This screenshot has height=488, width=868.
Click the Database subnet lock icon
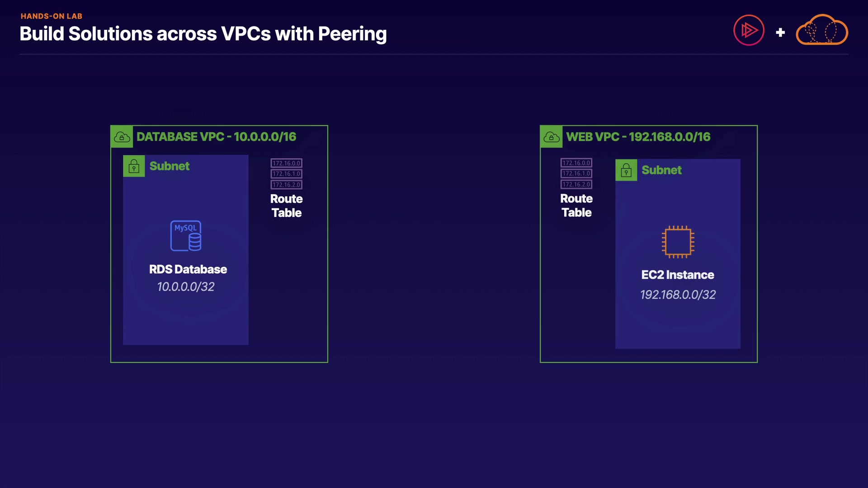[x=134, y=166]
